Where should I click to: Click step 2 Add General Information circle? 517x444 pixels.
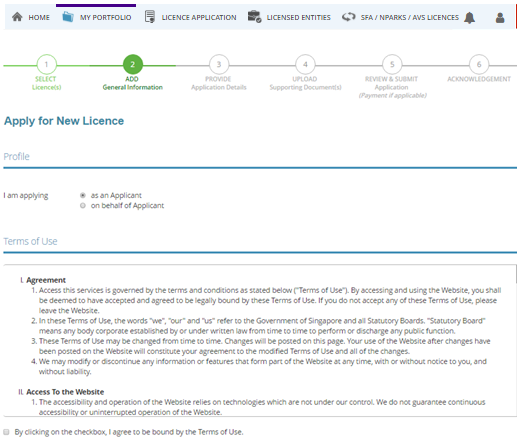pos(133,64)
